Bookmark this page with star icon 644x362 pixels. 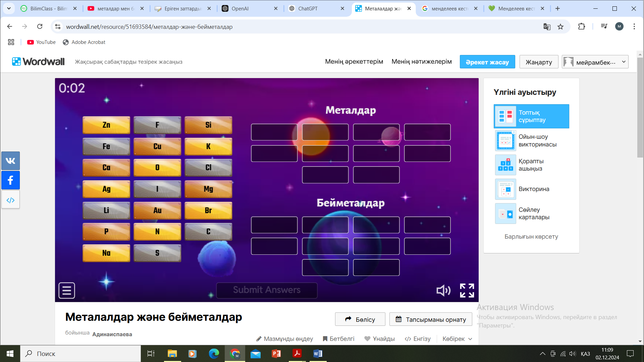pos(560,27)
